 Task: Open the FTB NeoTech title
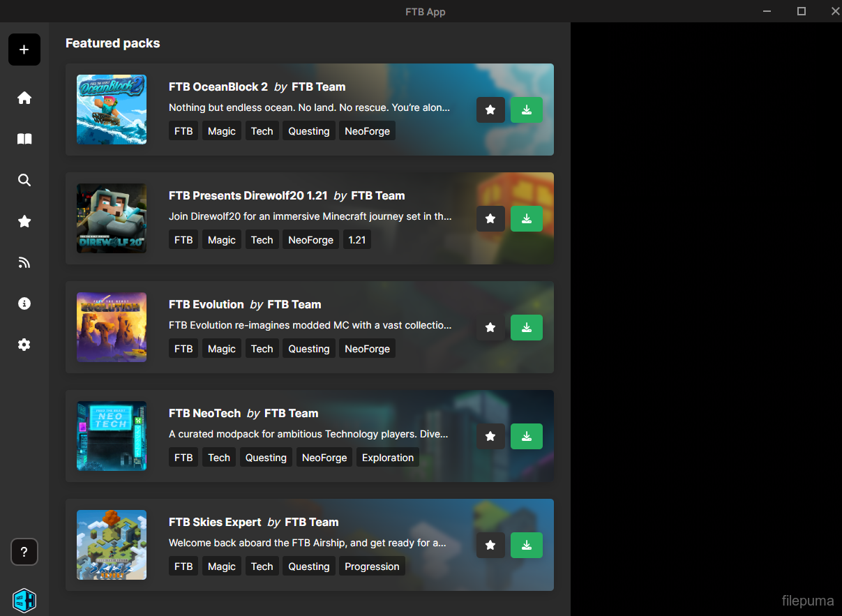pyautogui.click(x=205, y=413)
